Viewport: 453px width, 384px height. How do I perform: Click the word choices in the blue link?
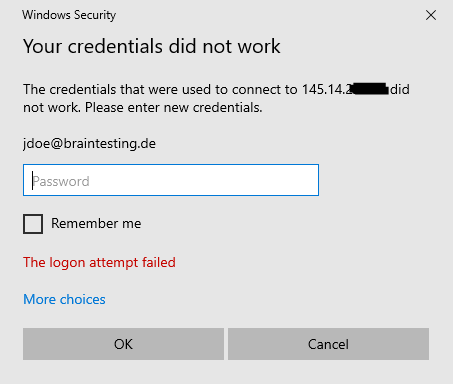coord(83,299)
